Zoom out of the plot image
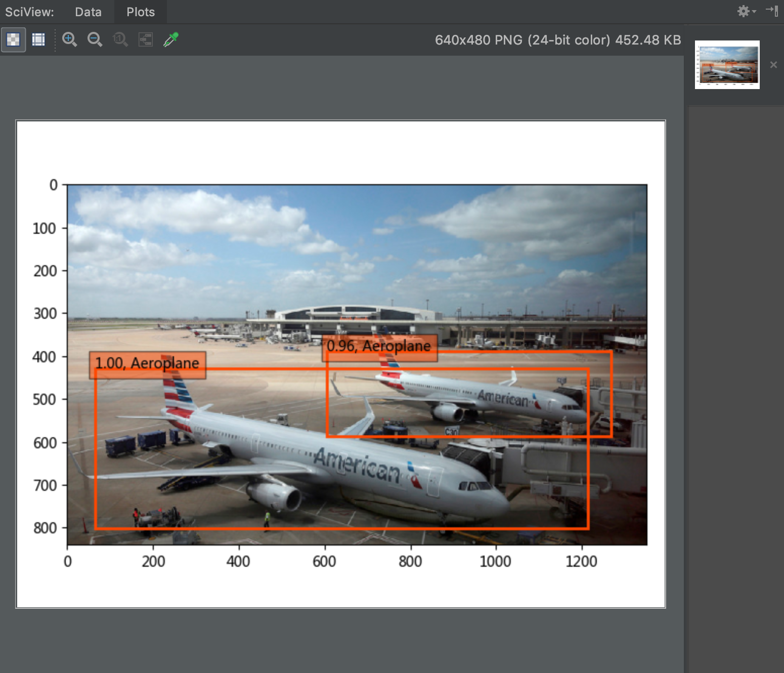 95,39
